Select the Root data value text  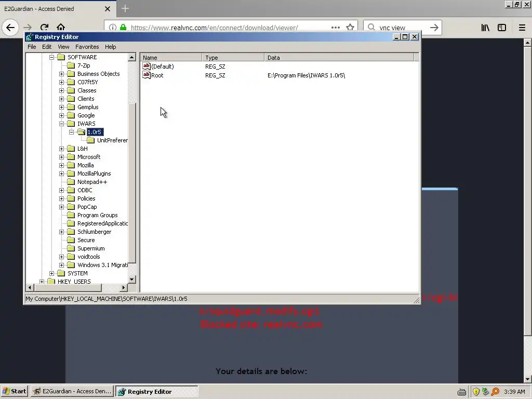(306, 75)
